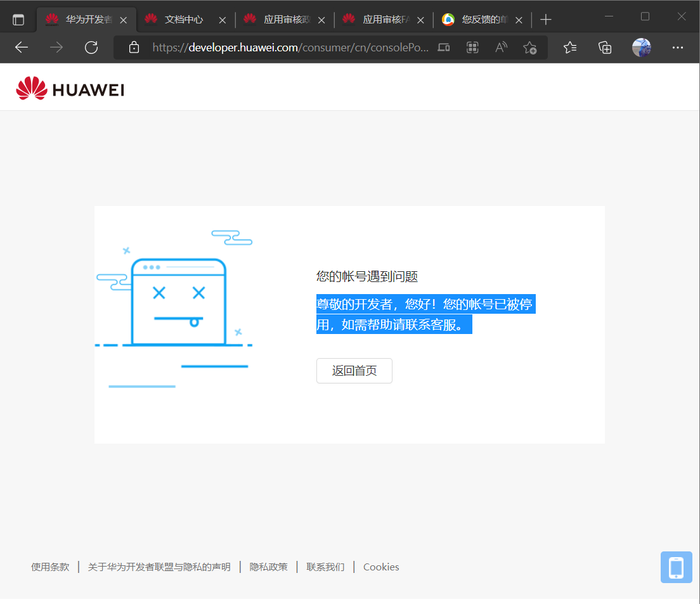Switch to the 应用审核FA tab

point(385,20)
